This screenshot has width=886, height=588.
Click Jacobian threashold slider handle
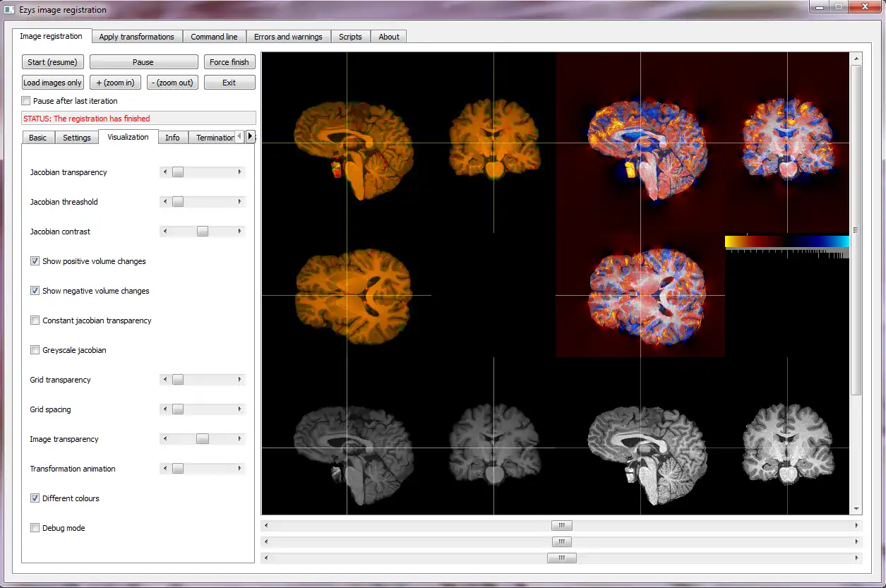pos(178,202)
